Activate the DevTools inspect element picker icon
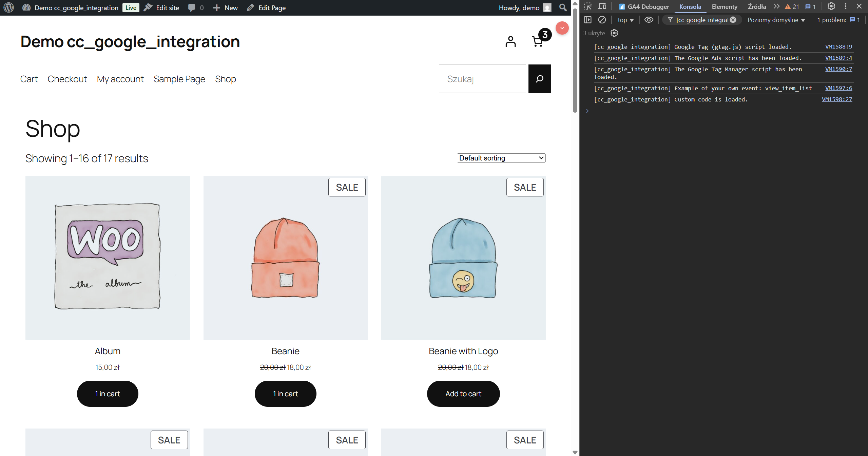The image size is (868, 456). coord(588,6)
